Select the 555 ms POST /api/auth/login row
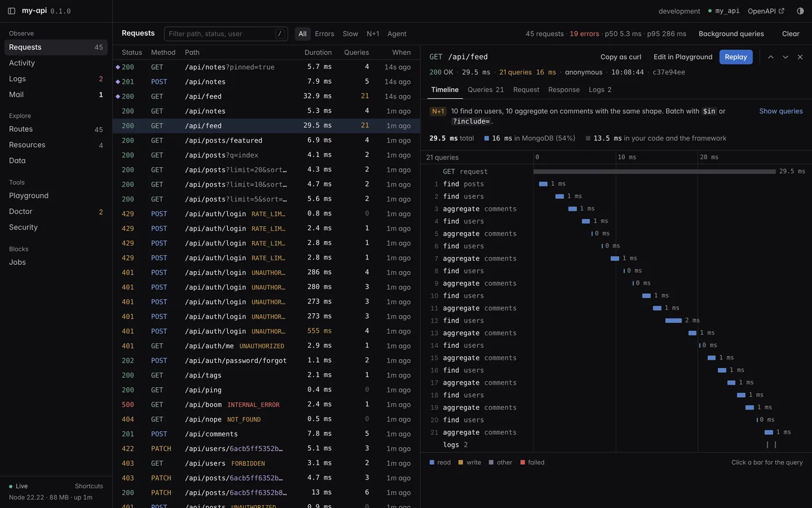Screen dimensions: 812x508 tap(266, 331)
